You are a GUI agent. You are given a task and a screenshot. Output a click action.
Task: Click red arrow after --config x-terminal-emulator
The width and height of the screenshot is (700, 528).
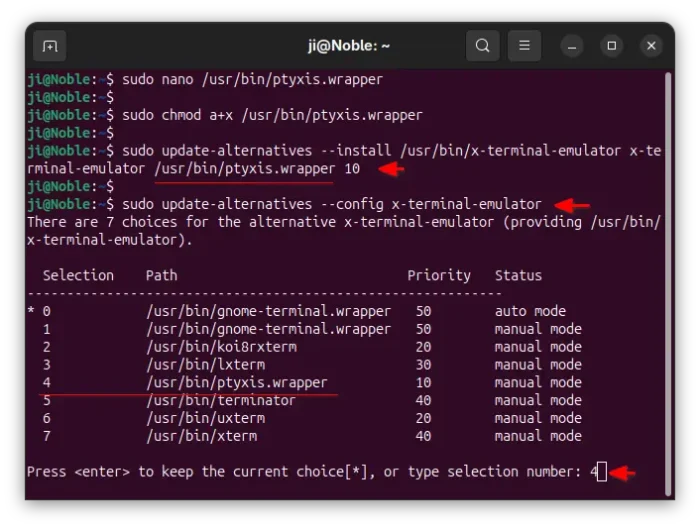pos(572,205)
